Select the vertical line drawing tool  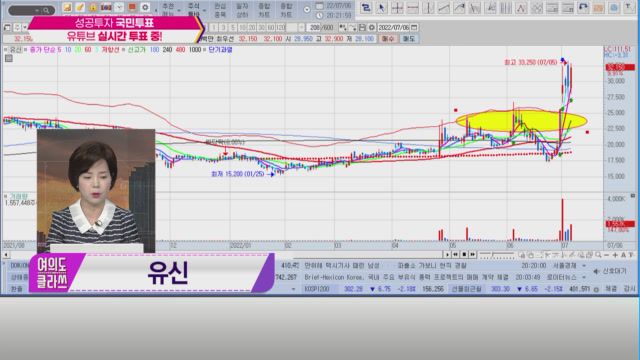coord(428,8)
